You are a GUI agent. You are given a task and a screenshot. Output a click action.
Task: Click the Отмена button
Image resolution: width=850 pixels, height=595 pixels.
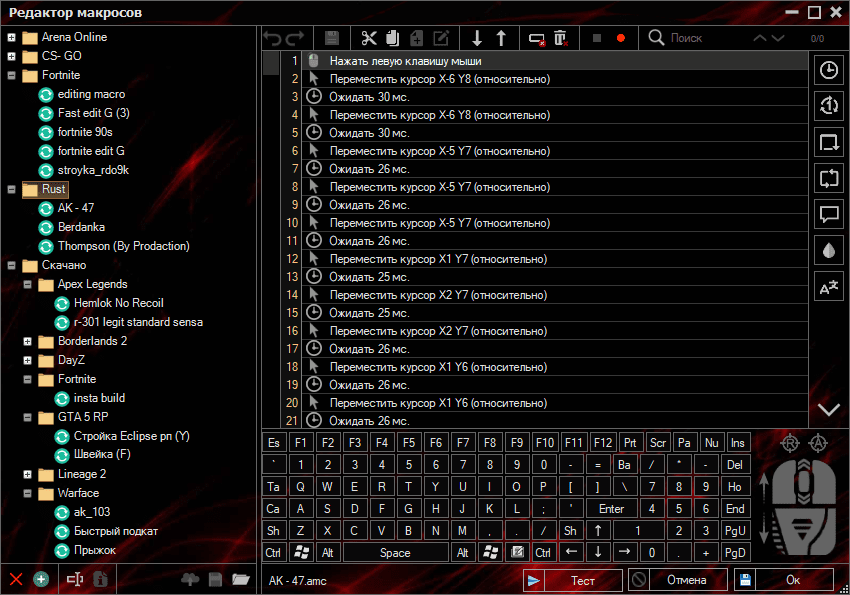pyautogui.click(x=686, y=580)
